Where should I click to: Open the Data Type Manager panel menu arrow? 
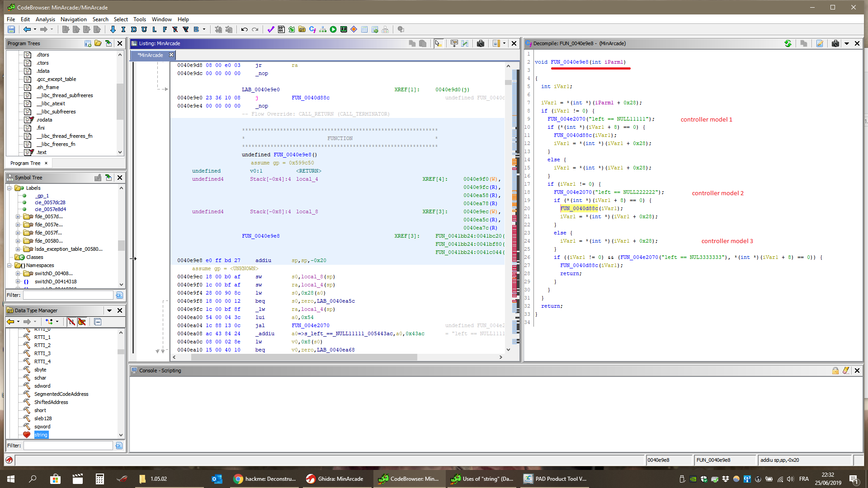tap(109, 310)
